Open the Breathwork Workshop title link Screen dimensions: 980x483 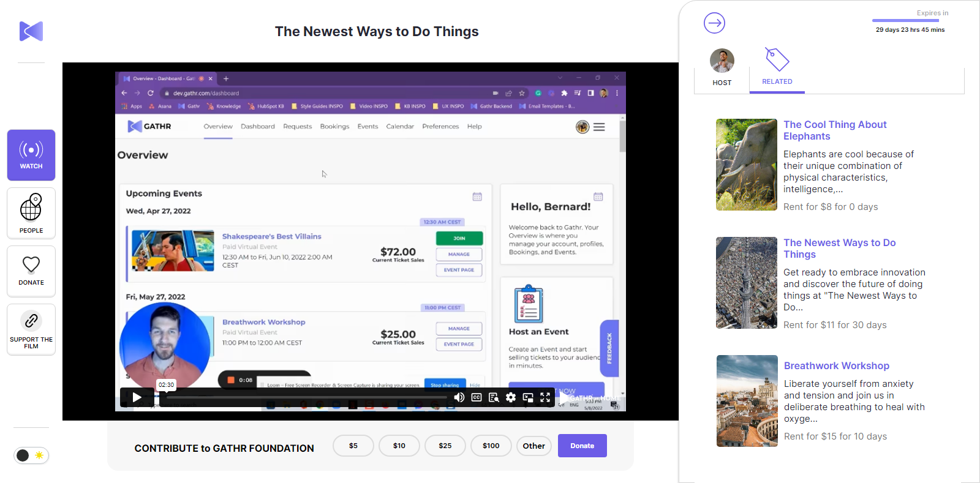[836, 365]
